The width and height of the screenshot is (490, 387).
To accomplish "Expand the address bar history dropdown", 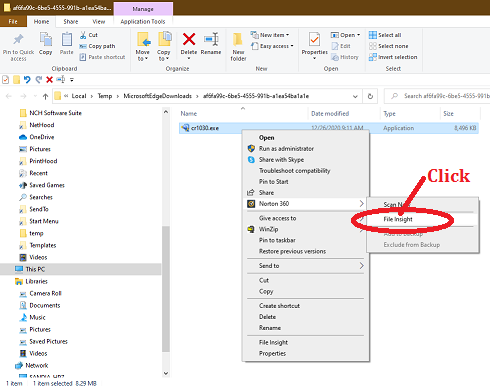I will 355,96.
